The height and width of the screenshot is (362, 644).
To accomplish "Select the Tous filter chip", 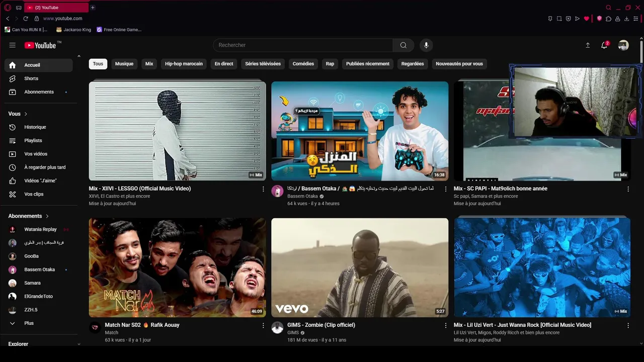I will point(98,64).
